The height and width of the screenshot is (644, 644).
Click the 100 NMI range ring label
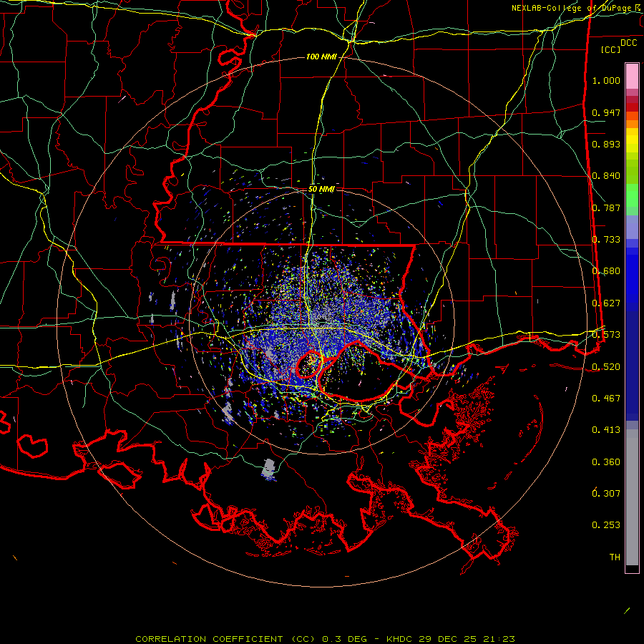pos(321,57)
